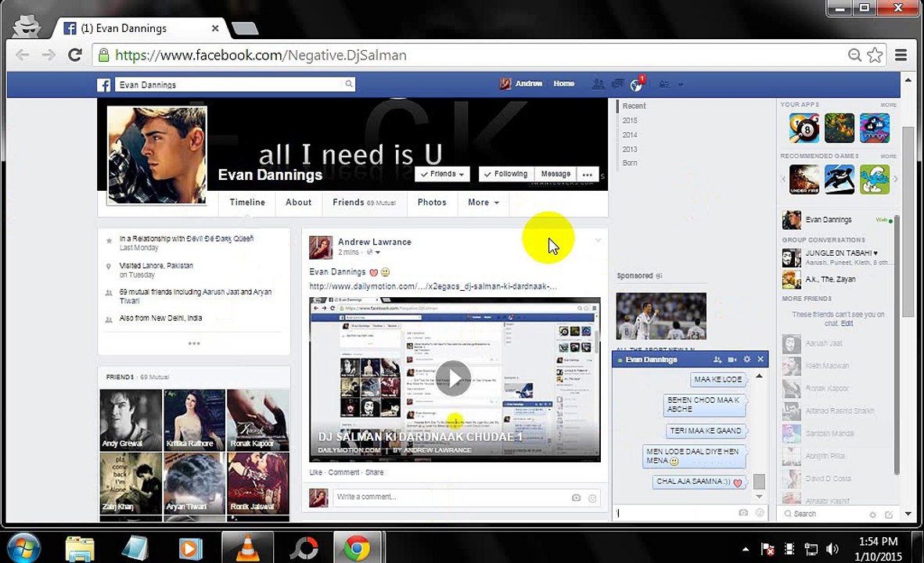The height and width of the screenshot is (563, 924).
Task: Close the Evan Dannings chat window
Action: click(760, 359)
